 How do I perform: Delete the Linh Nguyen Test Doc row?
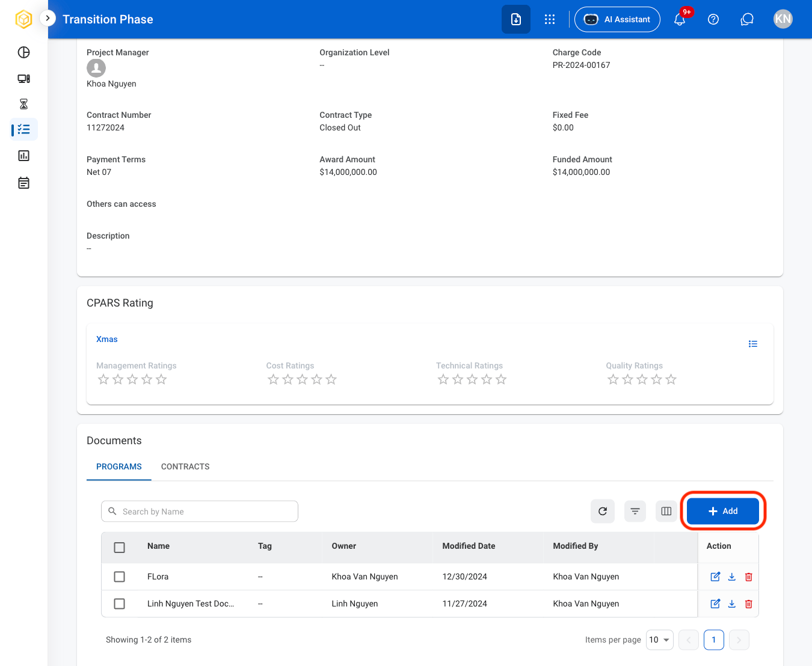tap(749, 603)
